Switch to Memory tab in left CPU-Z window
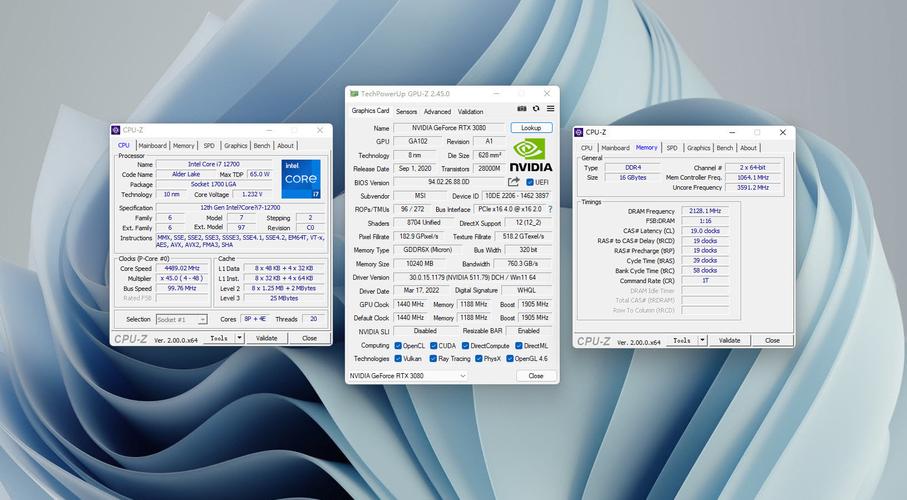 pos(183,146)
